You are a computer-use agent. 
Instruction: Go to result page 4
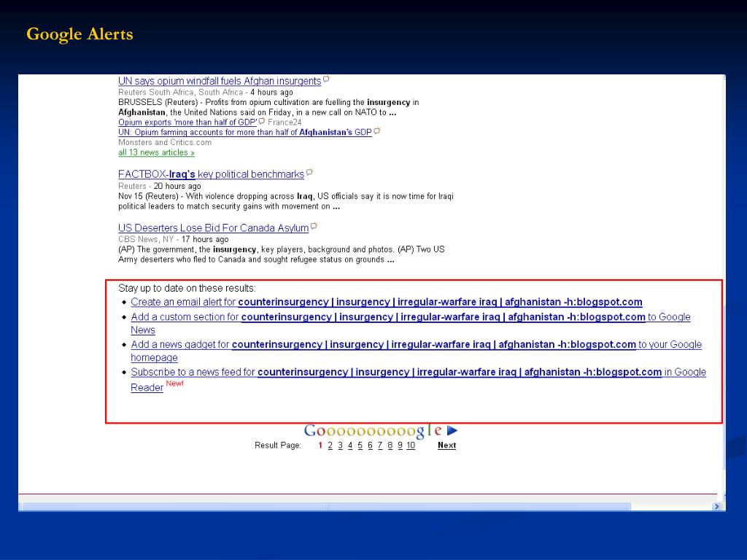pyautogui.click(x=350, y=446)
